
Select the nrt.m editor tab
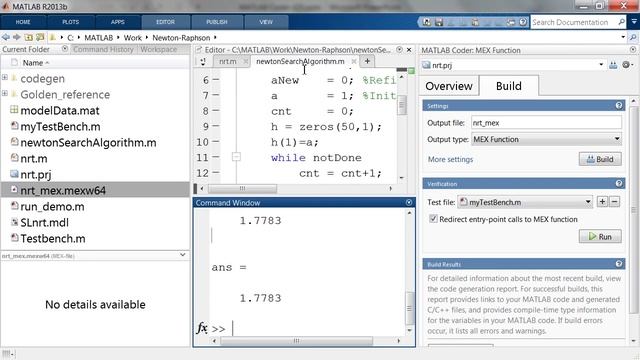click(227, 61)
